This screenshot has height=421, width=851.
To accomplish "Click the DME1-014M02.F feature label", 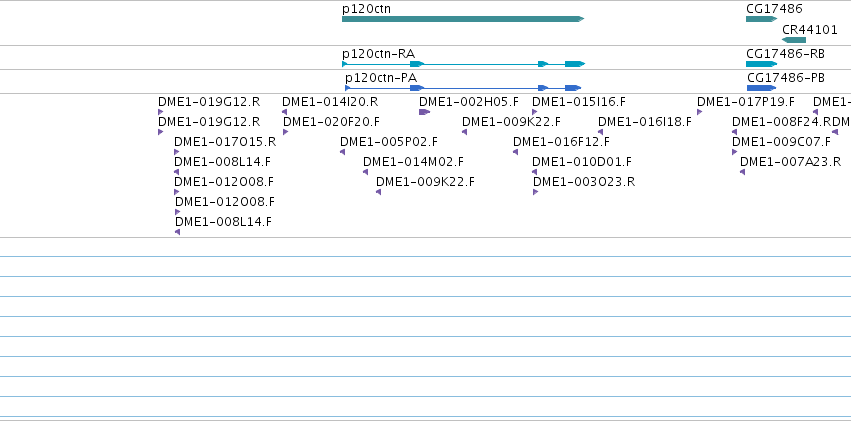I will (414, 162).
